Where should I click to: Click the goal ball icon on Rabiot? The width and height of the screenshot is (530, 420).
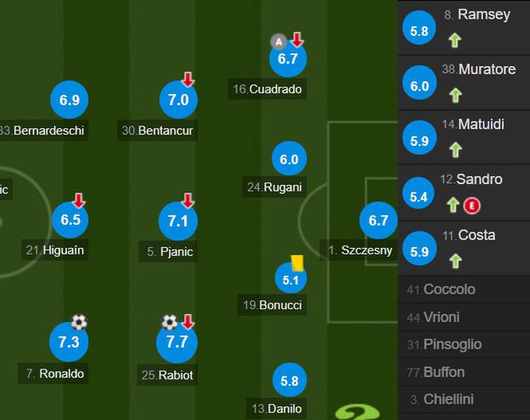pos(170,322)
